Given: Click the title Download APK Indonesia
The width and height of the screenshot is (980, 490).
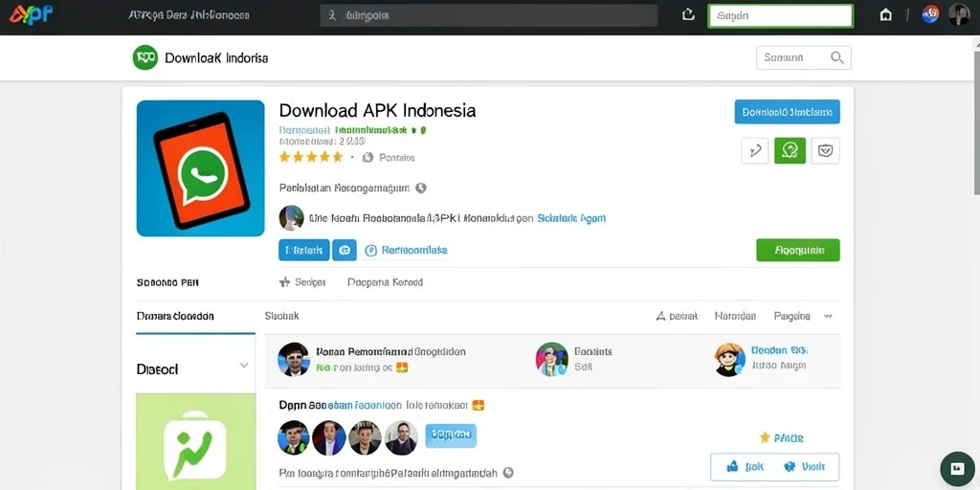Looking at the screenshot, I should (377, 111).
